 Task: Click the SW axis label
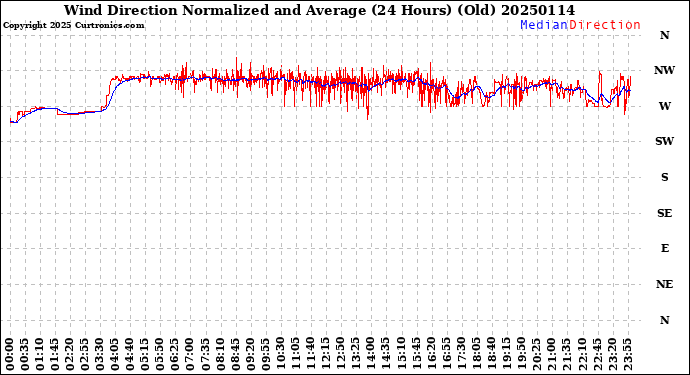click(664, 141)
